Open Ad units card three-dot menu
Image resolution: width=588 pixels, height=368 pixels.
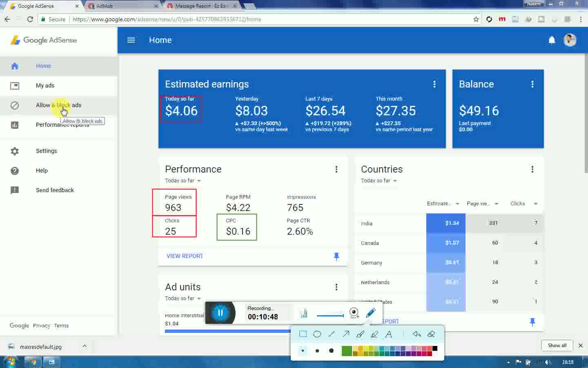tap(336, 287)
